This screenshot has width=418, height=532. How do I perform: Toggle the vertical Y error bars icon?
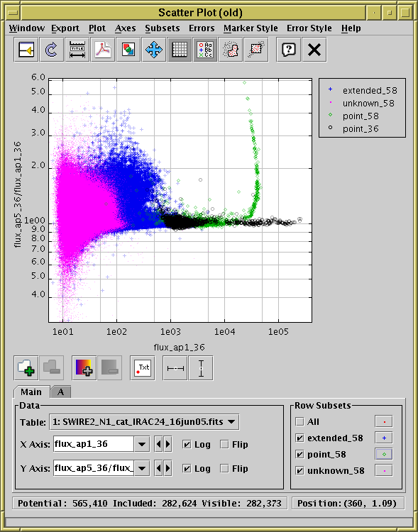[201, 368]
